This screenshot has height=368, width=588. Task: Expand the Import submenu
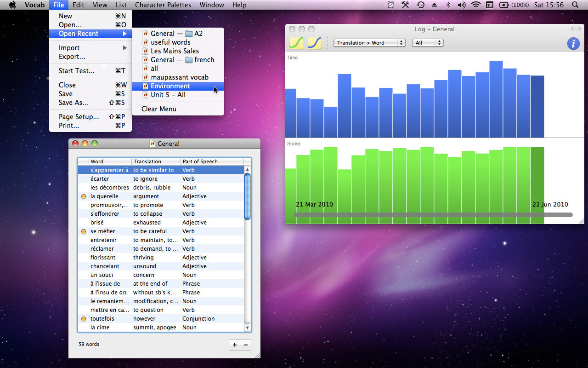pos(90,48)
